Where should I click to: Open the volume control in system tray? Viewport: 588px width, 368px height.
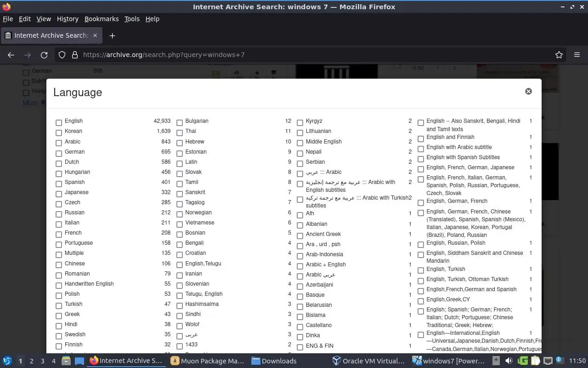[509, 361]
